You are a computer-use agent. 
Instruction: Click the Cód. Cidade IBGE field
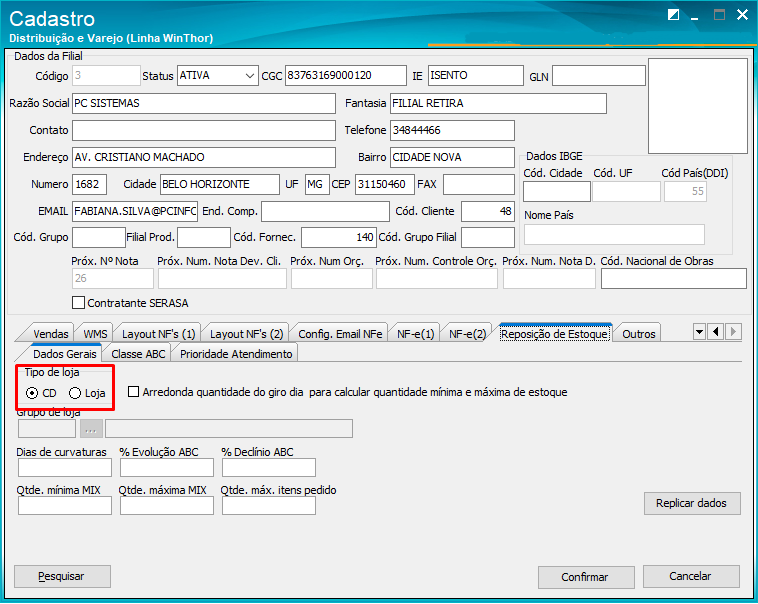coord(556,192)
